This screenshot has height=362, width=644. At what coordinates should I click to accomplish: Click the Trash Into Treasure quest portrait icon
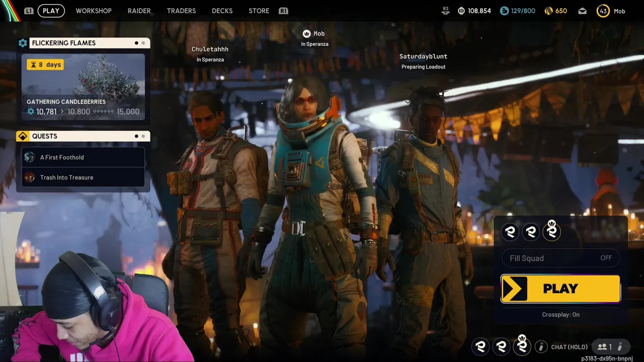pyautogui.click(x=30, y=177)
